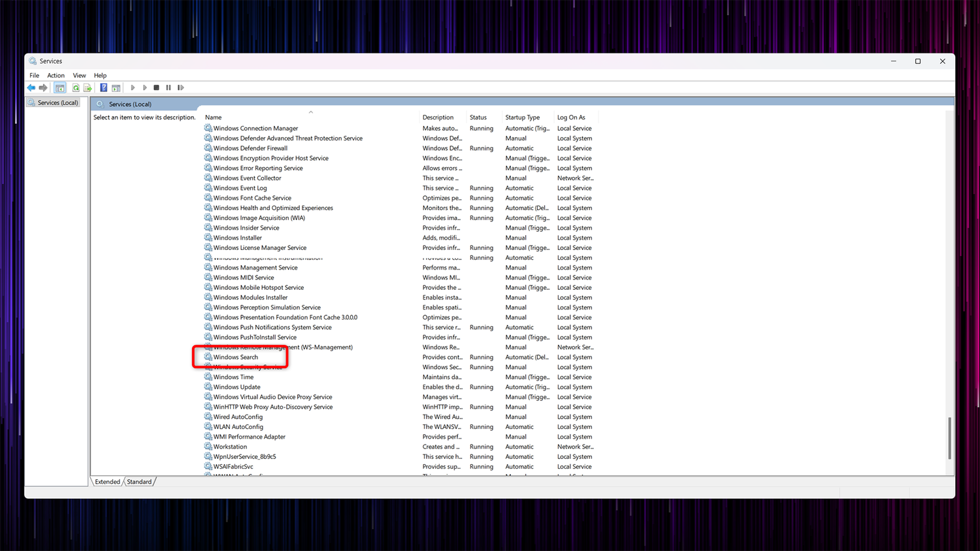Click the Pause Service toolbar icon
980x551 pixels.
click(x=169, y=87)
